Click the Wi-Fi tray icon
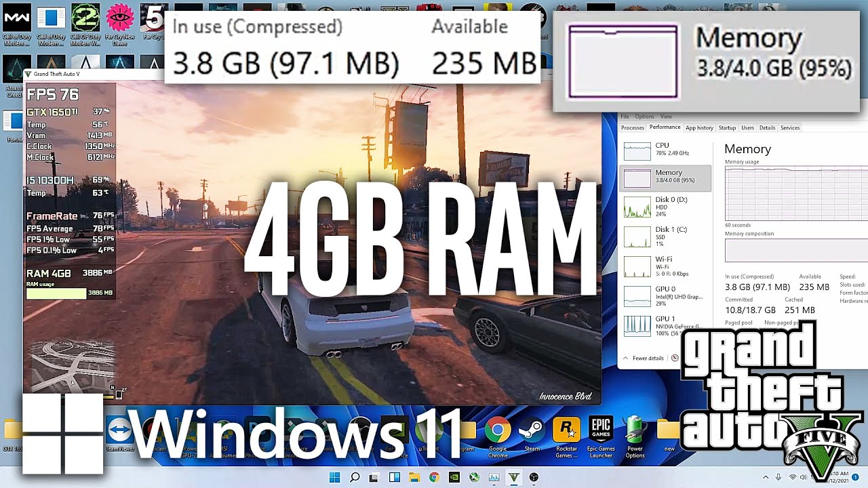This screenshot has width=868, height=488. click(793, 477)
